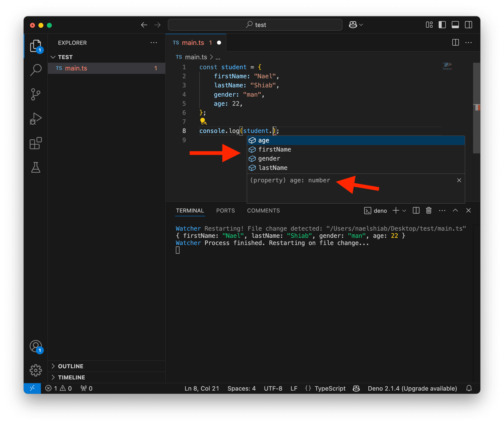
Task: Click the unsaved dot on main.ts tab
Action: point(219,43)
